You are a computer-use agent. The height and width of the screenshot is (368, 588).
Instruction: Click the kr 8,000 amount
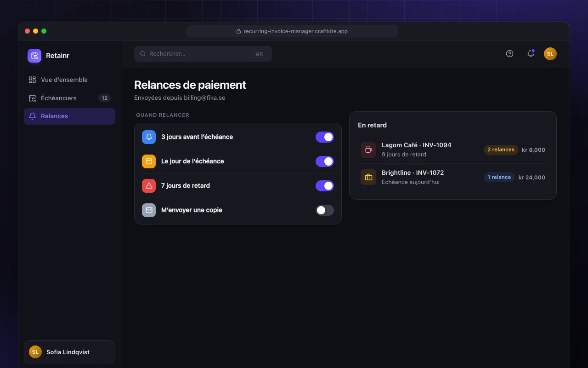(x=533, y=150)
